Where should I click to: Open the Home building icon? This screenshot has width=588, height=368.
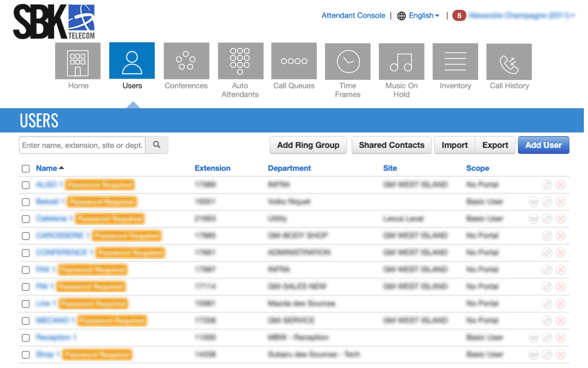(x=78, y=61)
